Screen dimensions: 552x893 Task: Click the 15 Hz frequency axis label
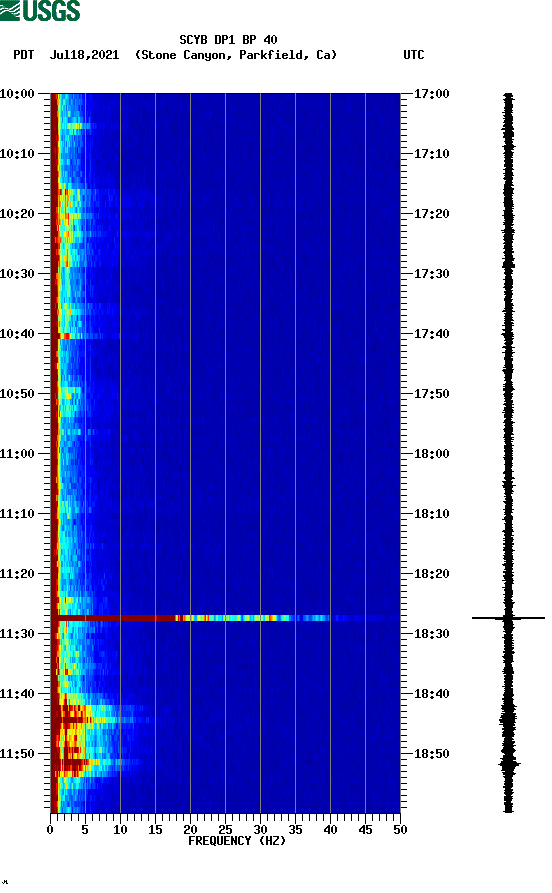point(155,830)
